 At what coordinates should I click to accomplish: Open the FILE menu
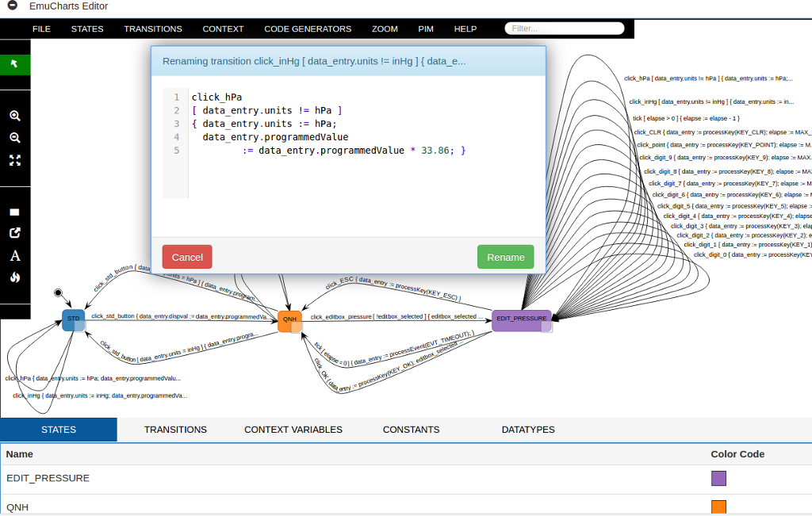pos(41,29)
